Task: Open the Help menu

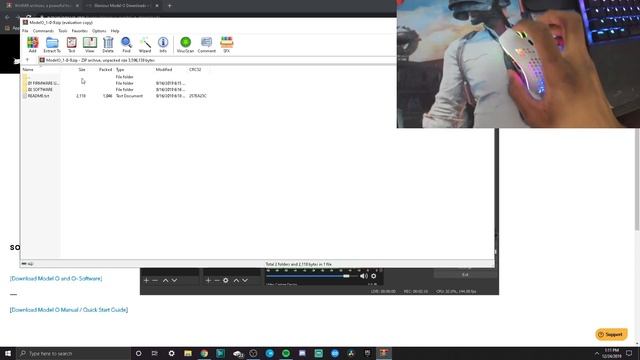Action: tap(115, 31)
